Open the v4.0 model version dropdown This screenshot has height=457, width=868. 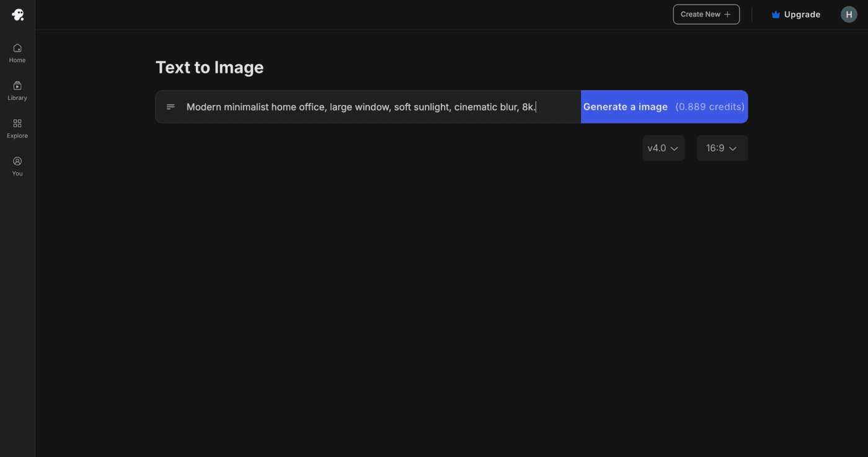663,148
